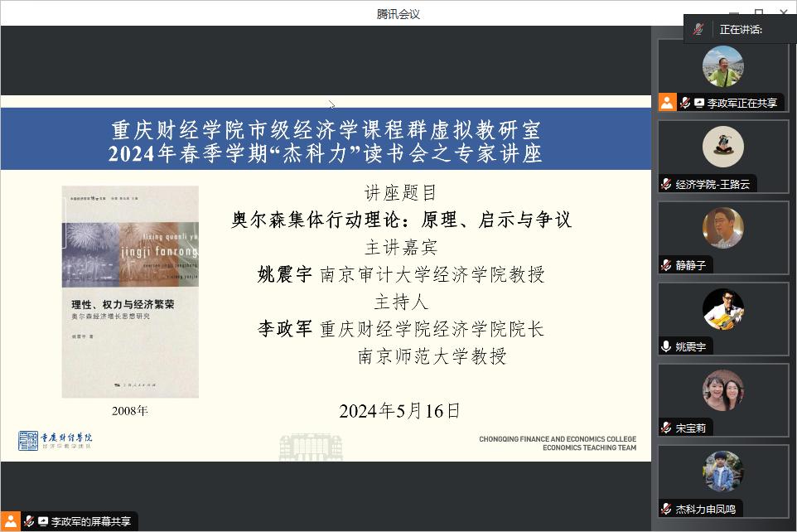Select 姚震宇's guitar avatar thumbnail
This screenshot has width=797, height=532.
click(x=722, y=309)
